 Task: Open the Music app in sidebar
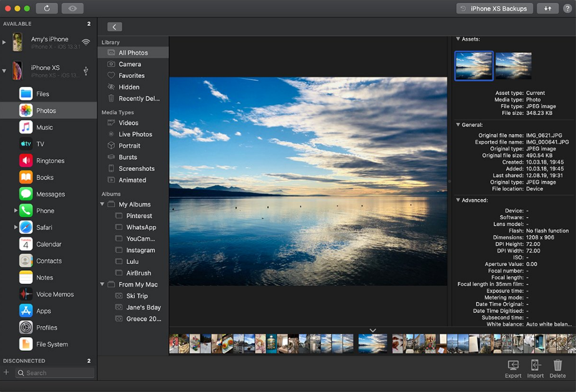point(44,127)
